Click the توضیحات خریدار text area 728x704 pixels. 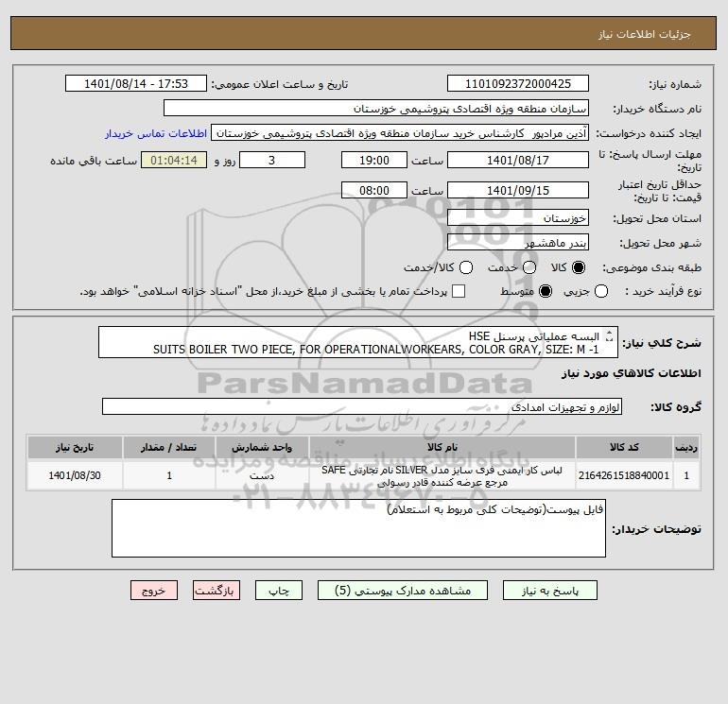pos(358,528)
